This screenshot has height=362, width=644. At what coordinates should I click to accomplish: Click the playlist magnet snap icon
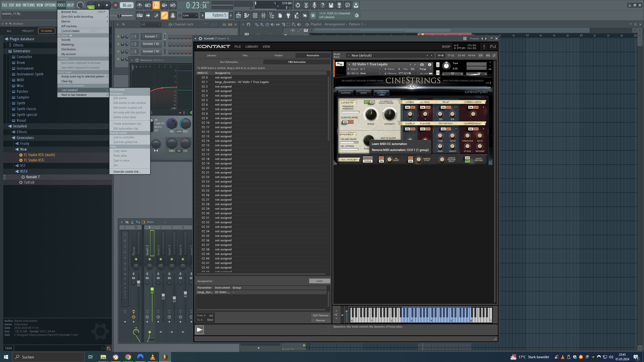pyautogui.click(x=249, y=24)
